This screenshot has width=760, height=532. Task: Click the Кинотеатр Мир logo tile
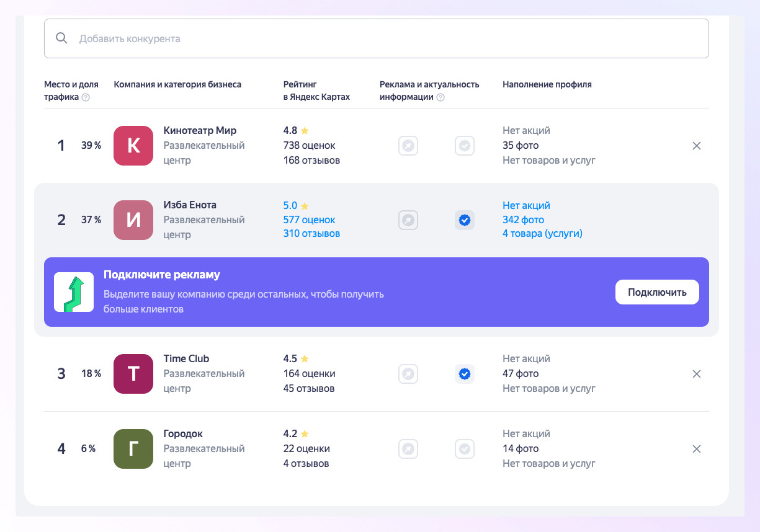[x=133, y=146]
